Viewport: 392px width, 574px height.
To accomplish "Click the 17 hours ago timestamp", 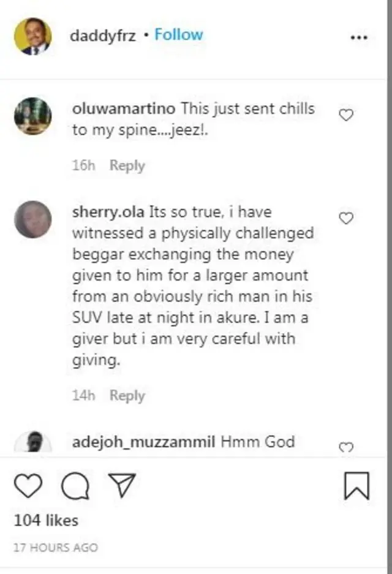I will coord(55,547).
